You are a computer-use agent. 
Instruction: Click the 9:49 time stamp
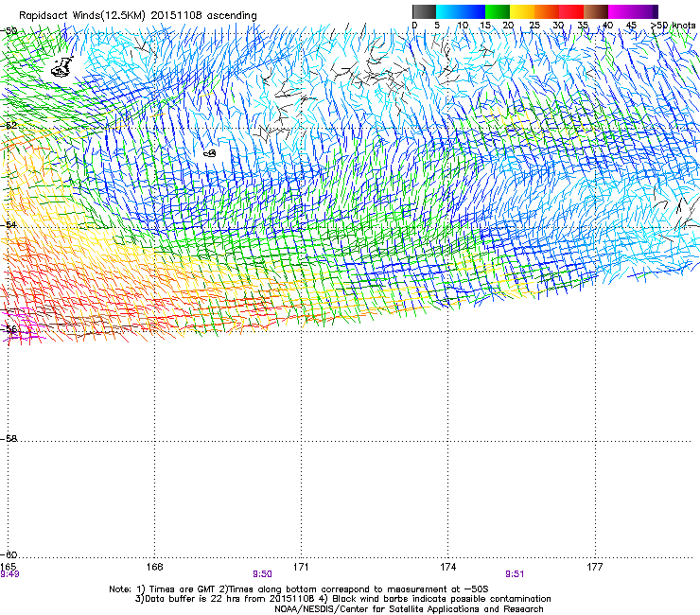(9, 574)
